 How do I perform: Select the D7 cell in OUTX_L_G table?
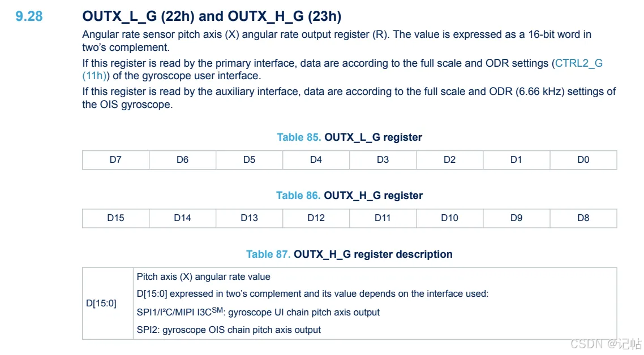pyautogui.click(x=115, y=160)
